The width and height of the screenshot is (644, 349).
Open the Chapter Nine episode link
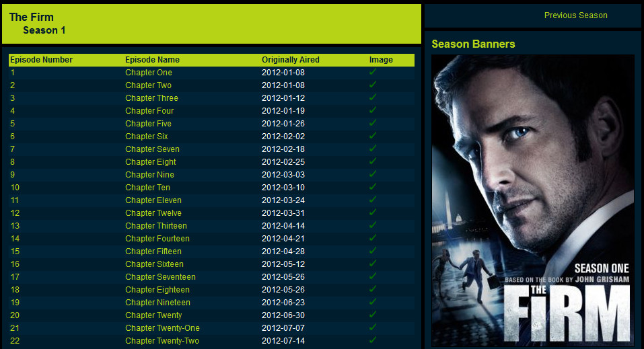(x=149, y=175)
